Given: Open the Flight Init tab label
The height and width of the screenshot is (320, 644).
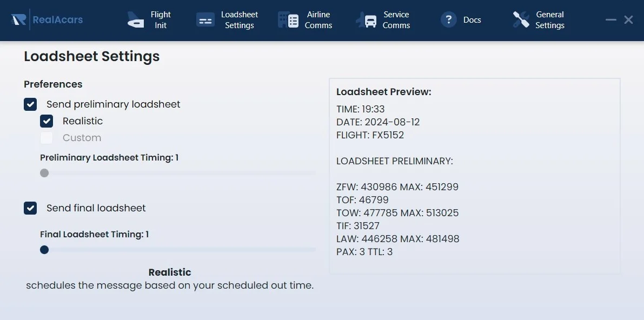Looking at the screenshot, I should coord(161,20).
